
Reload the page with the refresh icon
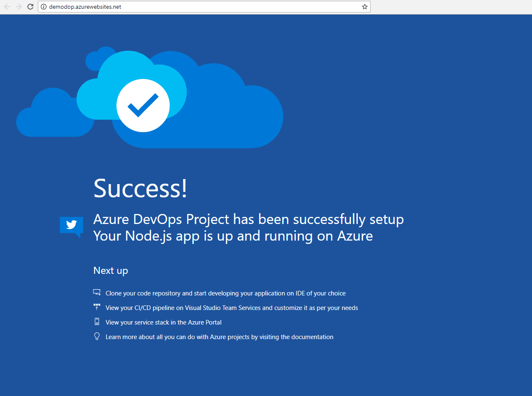click(30, 7)
